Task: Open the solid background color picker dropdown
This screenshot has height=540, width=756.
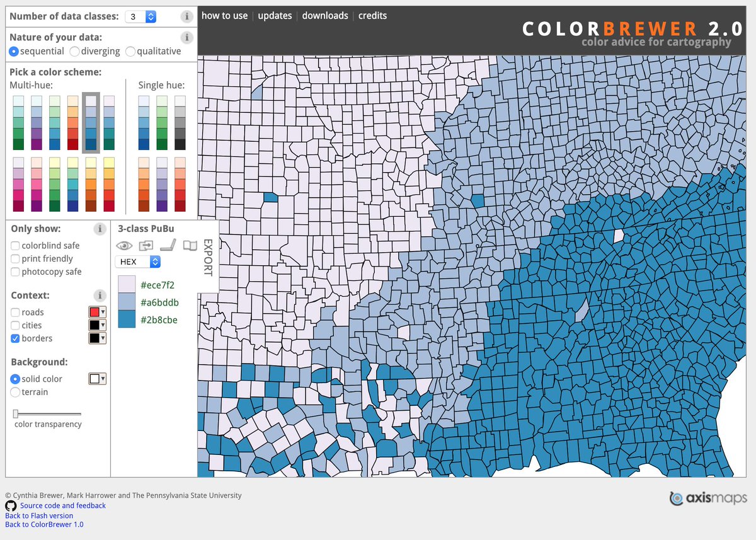Action: coord(97,379)
